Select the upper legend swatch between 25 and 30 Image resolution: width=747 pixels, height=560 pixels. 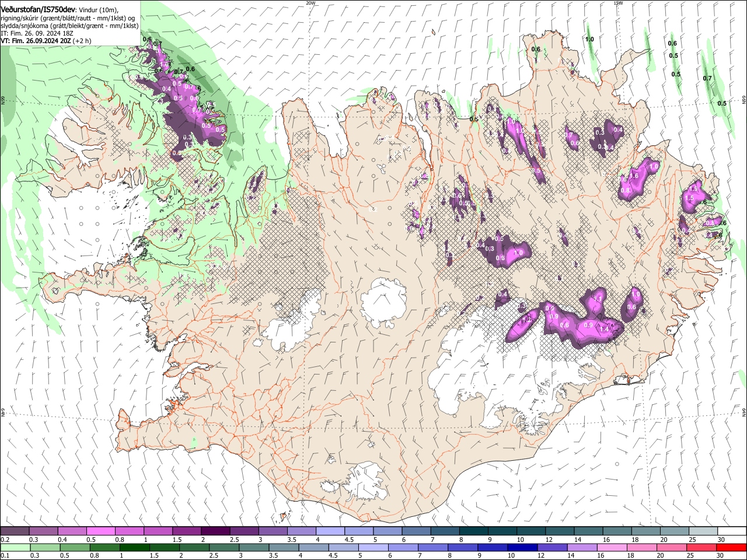pos(703,531)
